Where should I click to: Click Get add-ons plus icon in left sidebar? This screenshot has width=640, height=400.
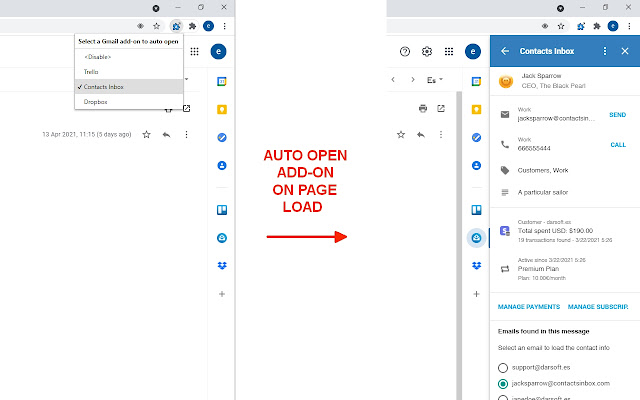pyautogui.click(x=222, y=294)
